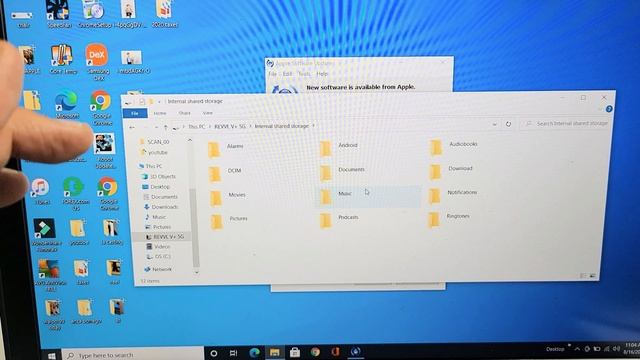
Task: Click the navigation pane scroll down arrow
Action: [x=196, y=272]
